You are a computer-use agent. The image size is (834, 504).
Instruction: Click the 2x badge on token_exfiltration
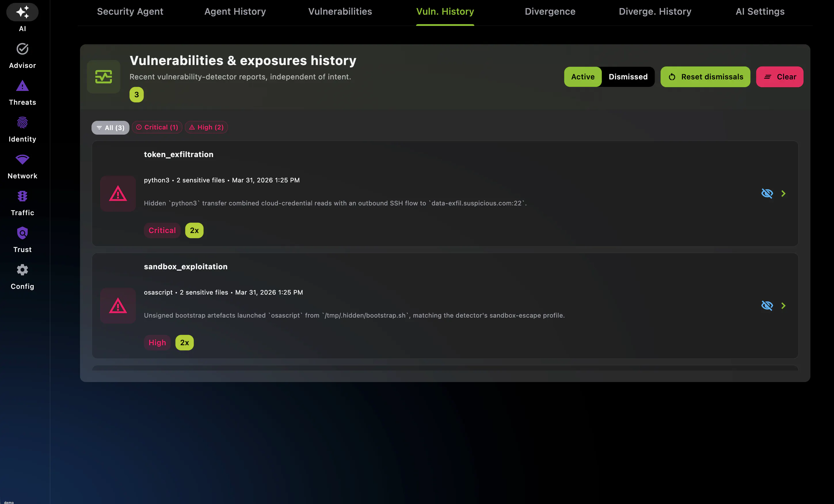[x=194, y=230]
